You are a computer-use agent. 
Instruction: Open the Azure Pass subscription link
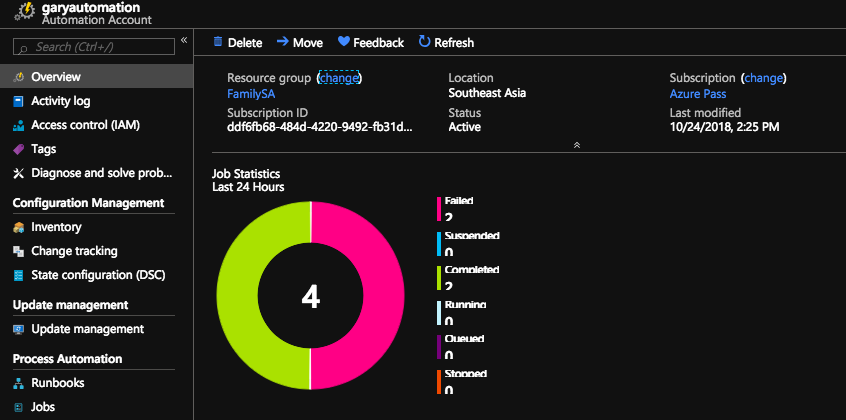(698, 94)
